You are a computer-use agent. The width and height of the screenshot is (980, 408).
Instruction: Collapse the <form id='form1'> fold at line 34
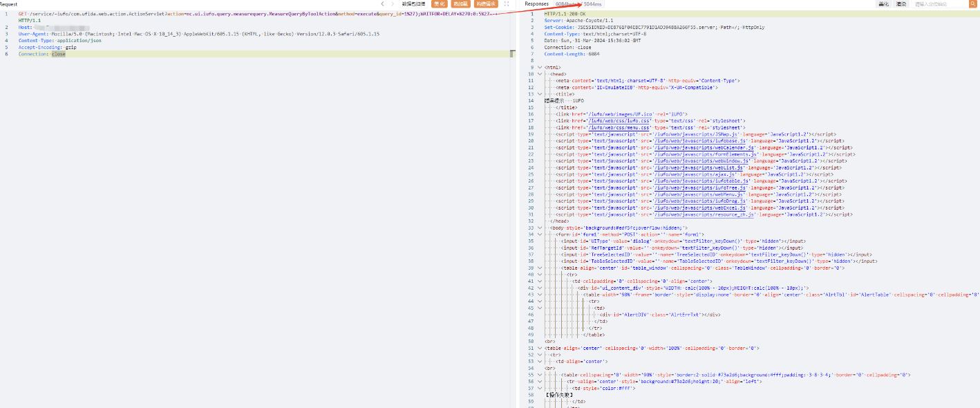(x=540, y=234)
